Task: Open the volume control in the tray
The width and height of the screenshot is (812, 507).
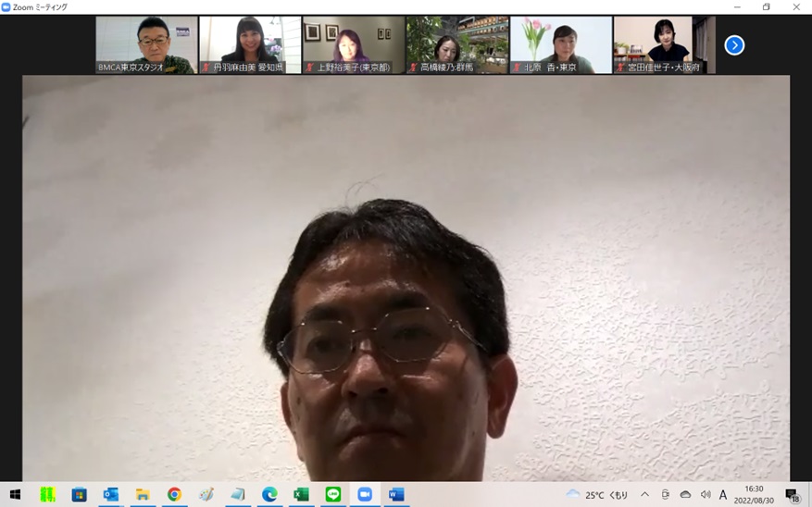Action: coord(706,495)
